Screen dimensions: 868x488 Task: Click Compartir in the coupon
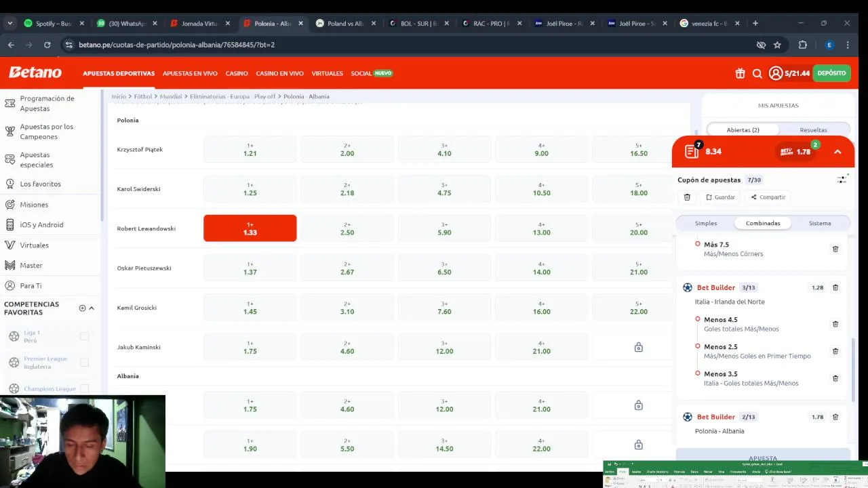pos(768,197)
